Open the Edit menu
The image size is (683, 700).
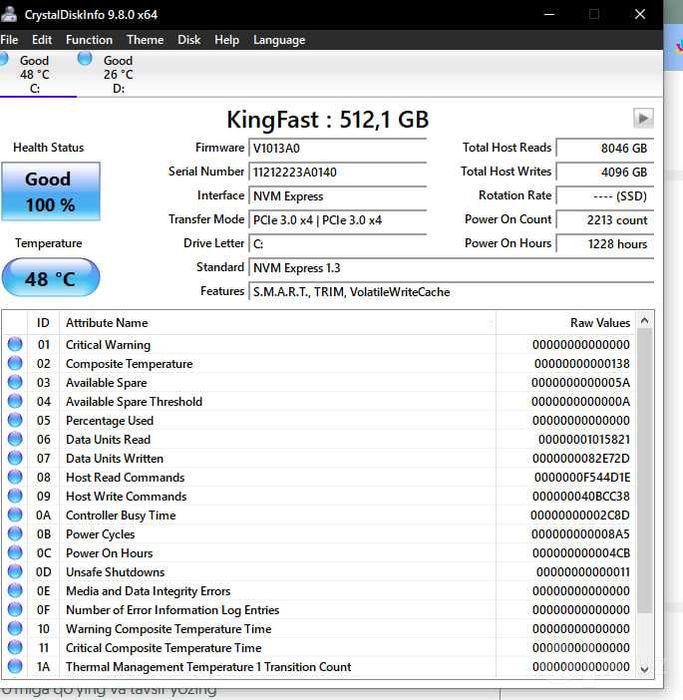[42, 40]
